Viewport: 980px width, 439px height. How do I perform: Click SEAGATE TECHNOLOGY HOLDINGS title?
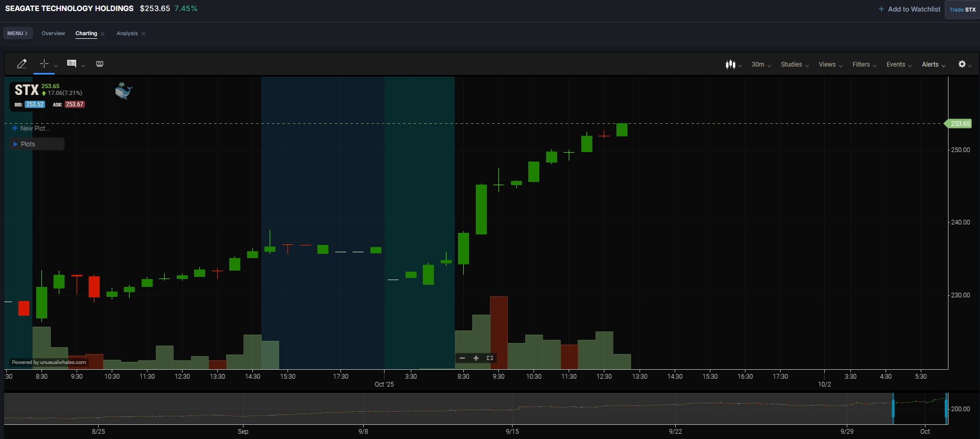coord(69,8)
